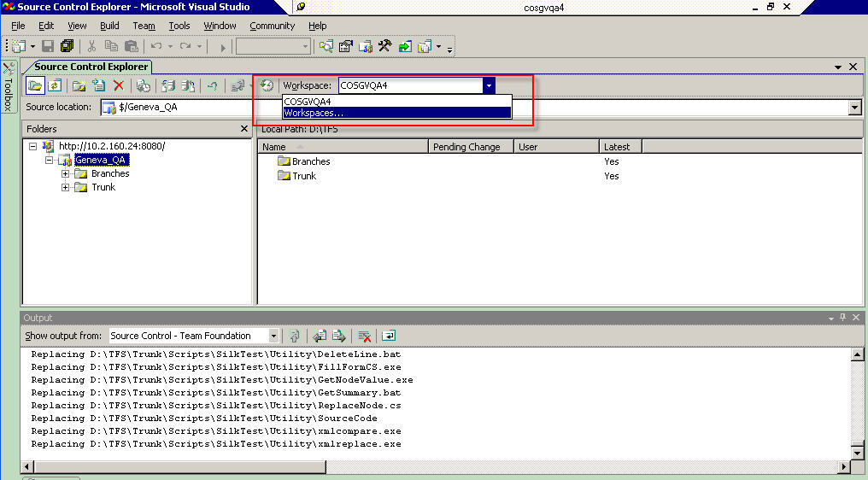Image resolution: width=868 pixels, height=480 pixels.
Task: Click the Start Debugging play icon
Action: [222, 47]
